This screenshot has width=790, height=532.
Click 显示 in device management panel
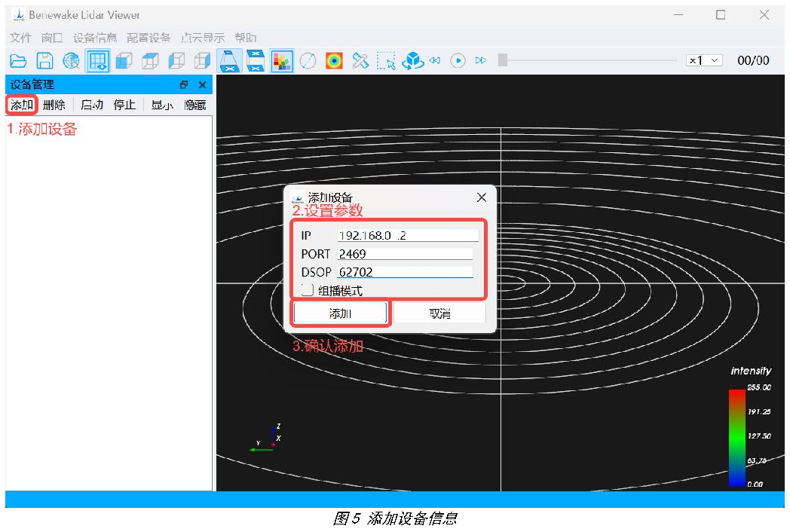pos(162,105)
